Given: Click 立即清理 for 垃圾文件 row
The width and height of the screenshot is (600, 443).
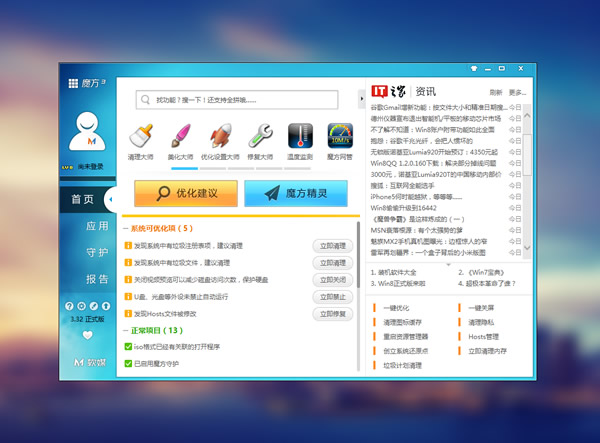Looking at the screenshot, I should (x=333, y=263).
